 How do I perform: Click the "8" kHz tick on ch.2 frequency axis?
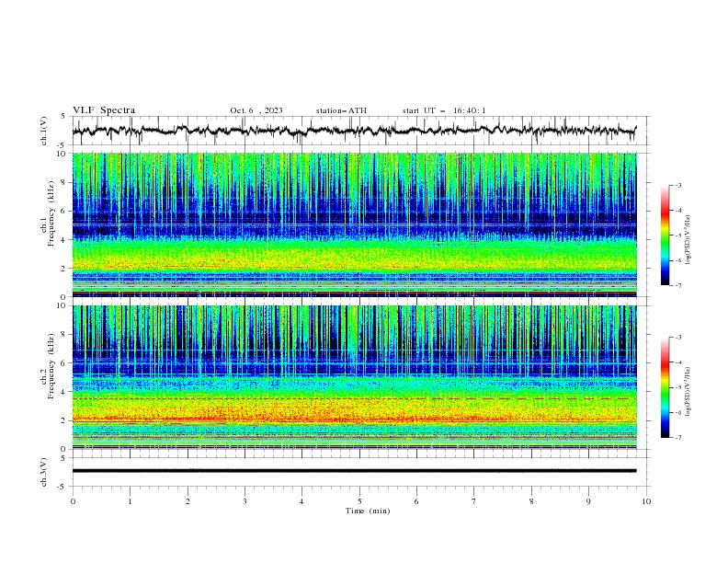pyautogui.click(x=64, y=335)
